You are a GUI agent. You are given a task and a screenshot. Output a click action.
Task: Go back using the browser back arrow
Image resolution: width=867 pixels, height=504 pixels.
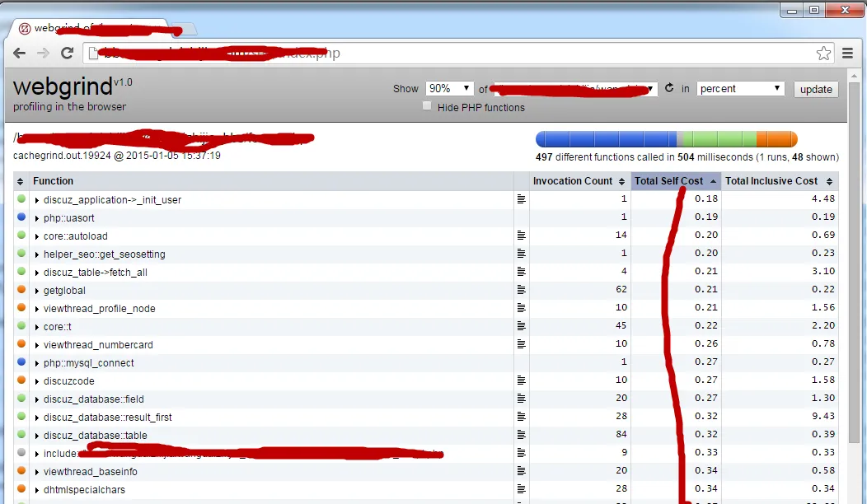[x=19, y=53]
